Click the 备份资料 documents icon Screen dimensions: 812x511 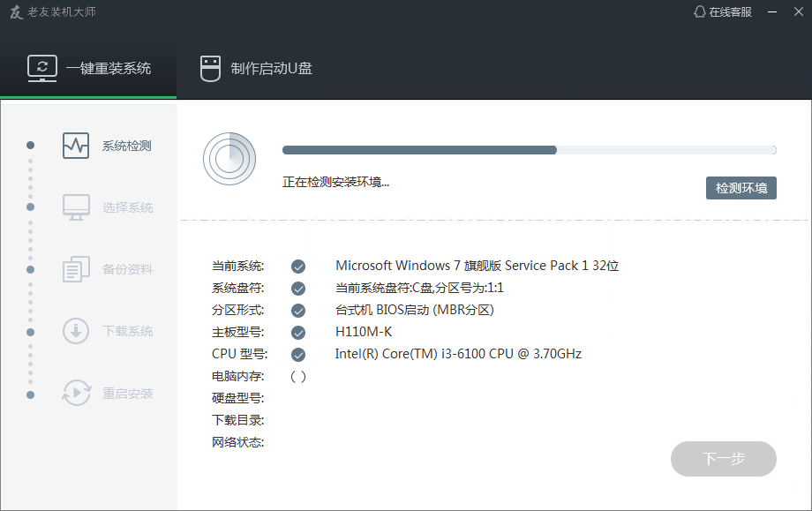coord(76,269)
